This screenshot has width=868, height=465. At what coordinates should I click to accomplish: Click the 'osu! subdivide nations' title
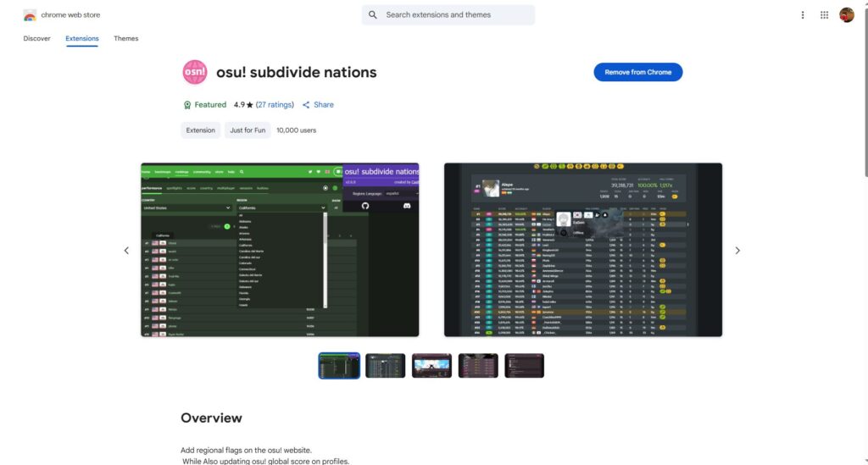point(296,73)
